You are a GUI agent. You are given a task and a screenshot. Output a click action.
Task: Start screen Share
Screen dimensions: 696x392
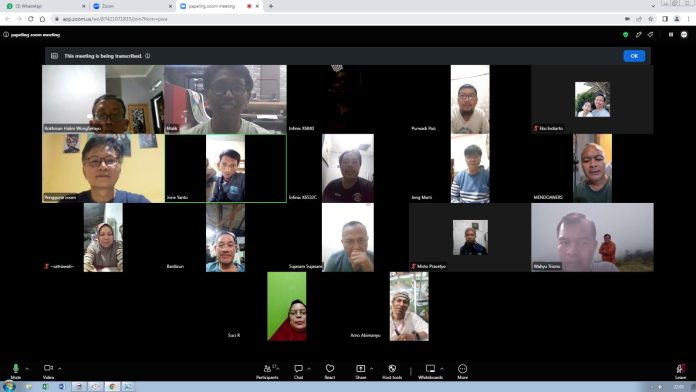coord(360,371)
